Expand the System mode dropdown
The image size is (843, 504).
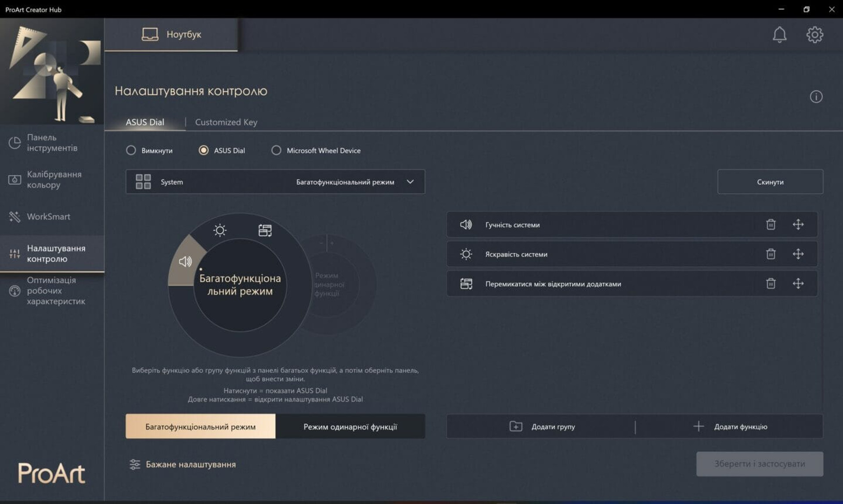click(x=275, y=182)
